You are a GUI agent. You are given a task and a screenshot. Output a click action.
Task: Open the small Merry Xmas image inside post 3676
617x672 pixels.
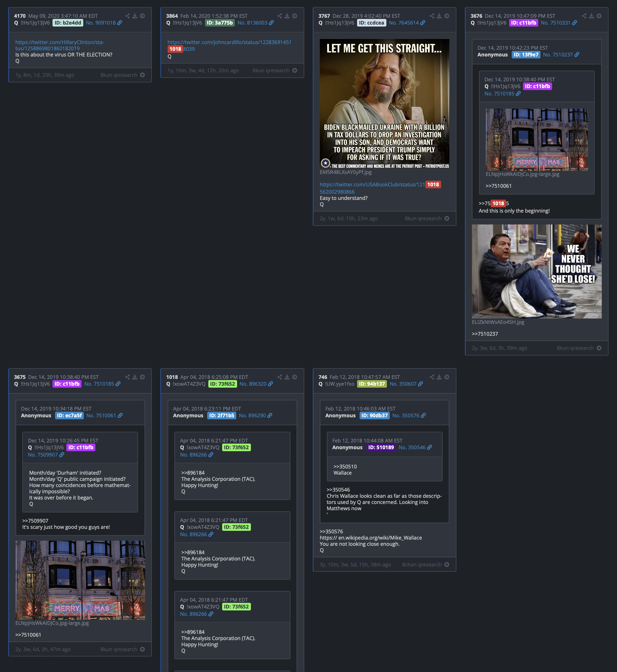coord(537,139)
